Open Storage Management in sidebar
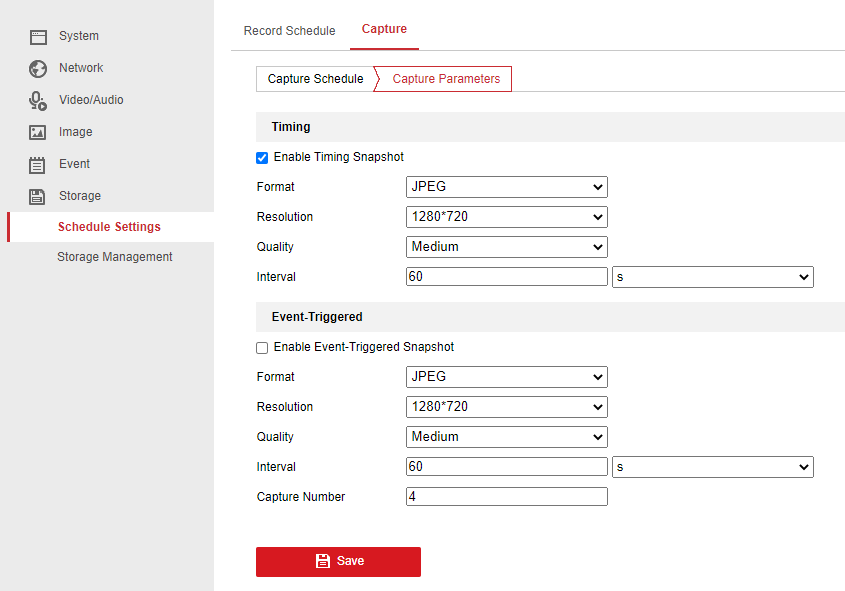 click(114, 257)
